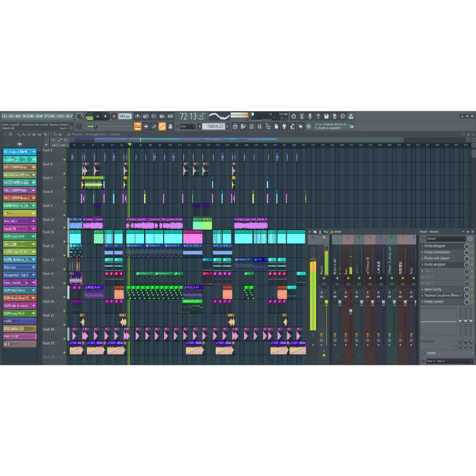Toggle the metronome on
476x476 pixels.
tap(138, 116)
